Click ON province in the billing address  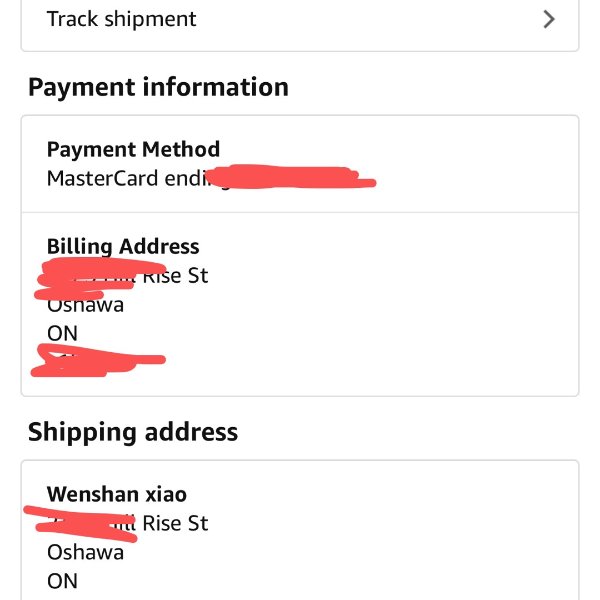pos(62,333)
